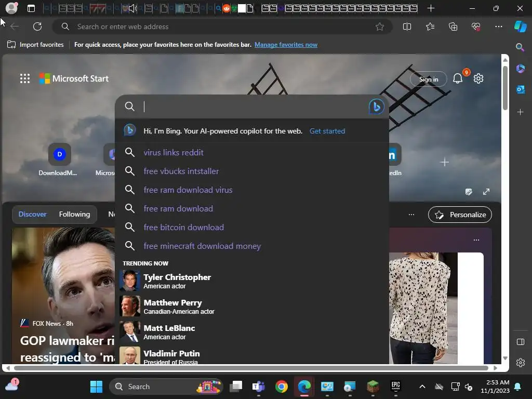Open DownloadM... quick link tile
Screen dimensions: 532x399
(x=58, y=159)
